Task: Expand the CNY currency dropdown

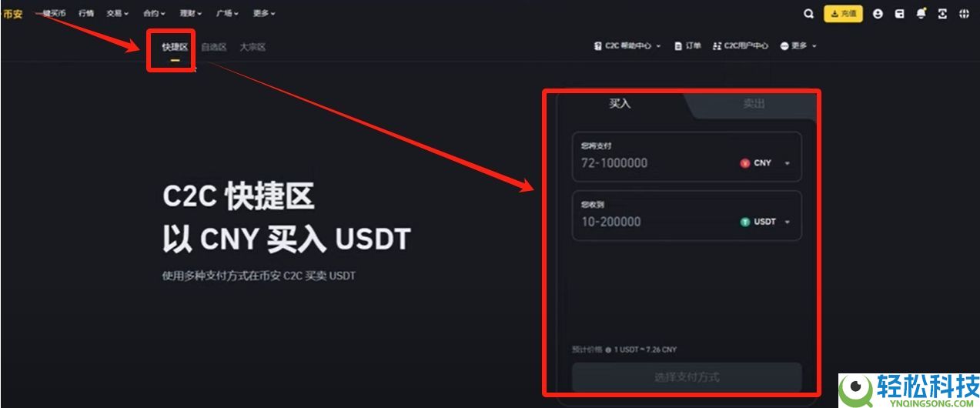Action: (x=766, y=163)
